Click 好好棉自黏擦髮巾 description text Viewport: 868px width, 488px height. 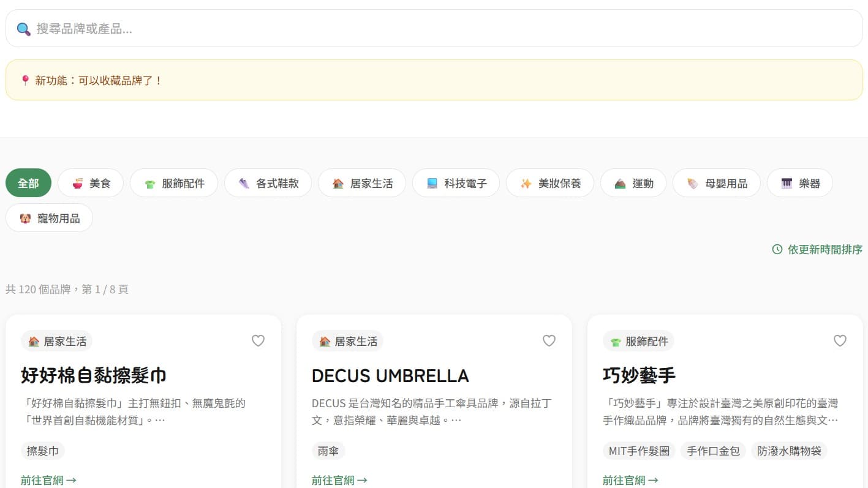click(134, 411)
